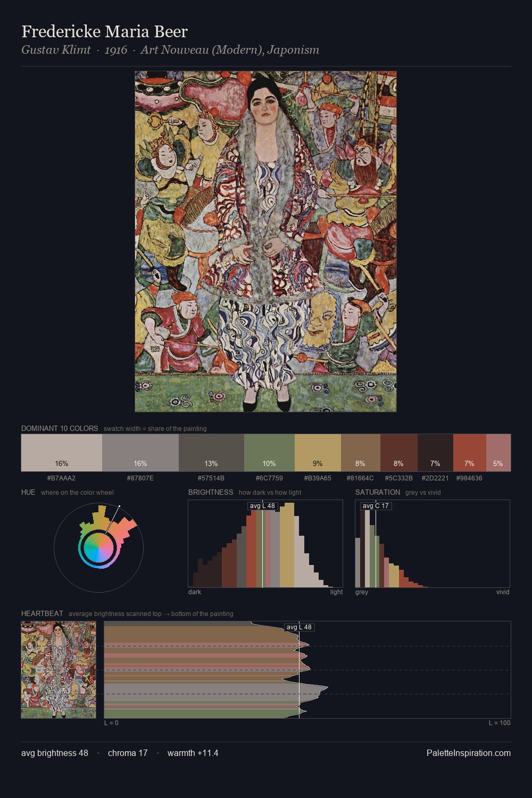Click the 7% near-black swatch #2D2221
This screenshot has width=532, height=798.
435,453
